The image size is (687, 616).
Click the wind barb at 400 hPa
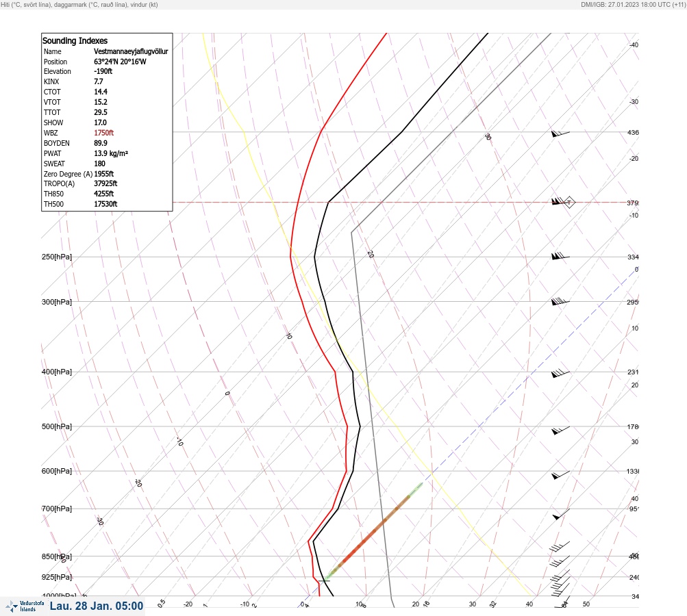pyautogui.click(x=560, y=374)
